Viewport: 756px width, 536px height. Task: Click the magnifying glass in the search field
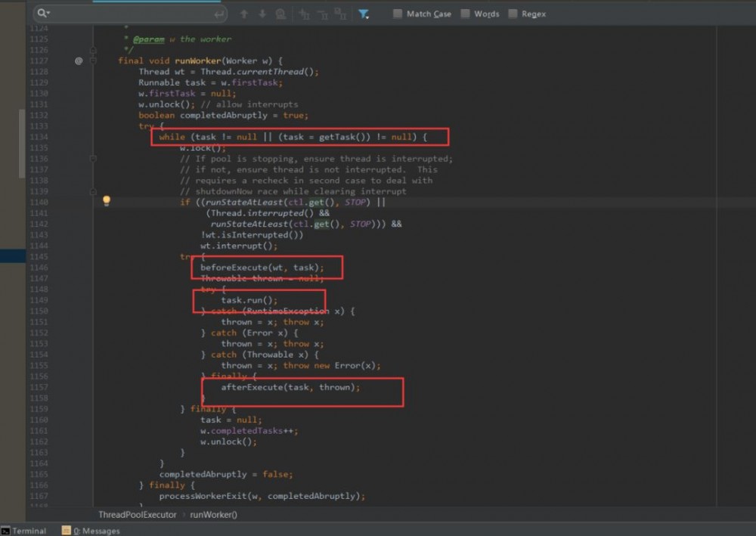point(40,13)
